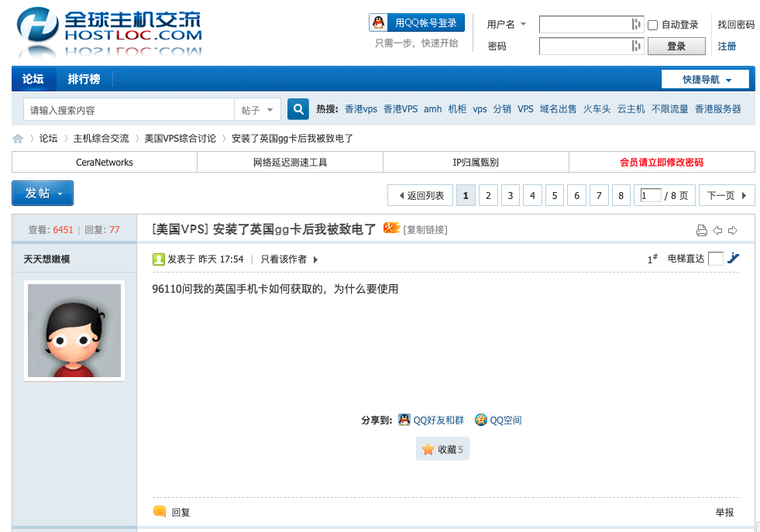Image resolution: width=760 pixels, height=532 pixels.
Task: Open the CeraNetworks link
Action: 105,163
